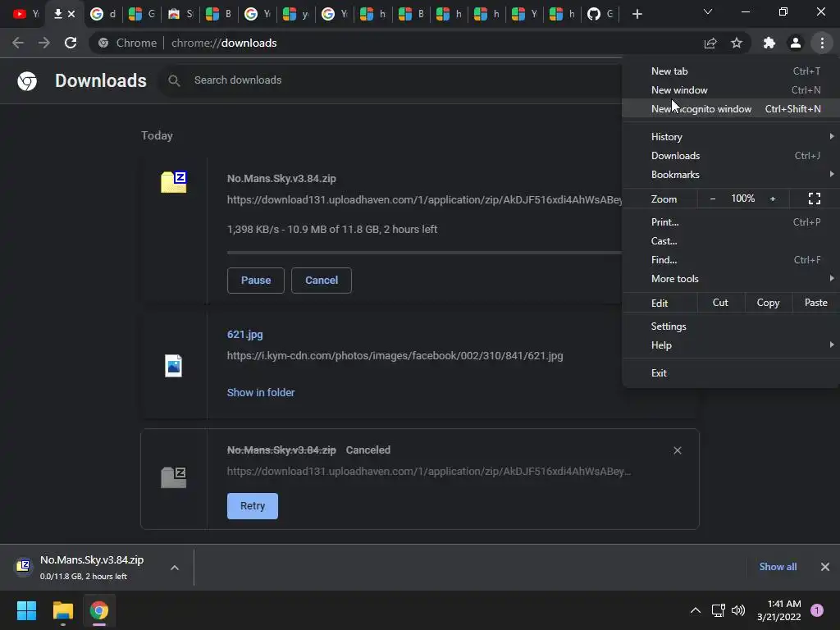Click the greyed zip icon of canceled download

tap(174, 477)
